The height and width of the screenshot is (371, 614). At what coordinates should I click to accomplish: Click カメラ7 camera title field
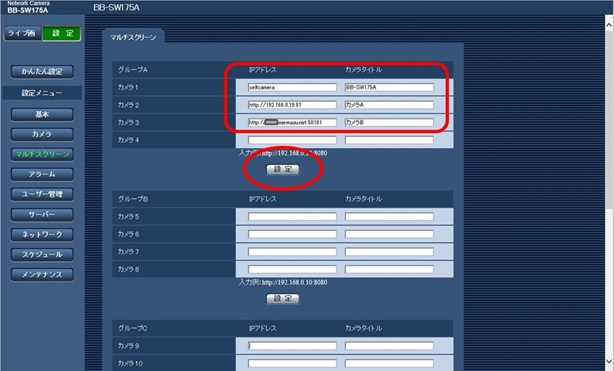389,252
